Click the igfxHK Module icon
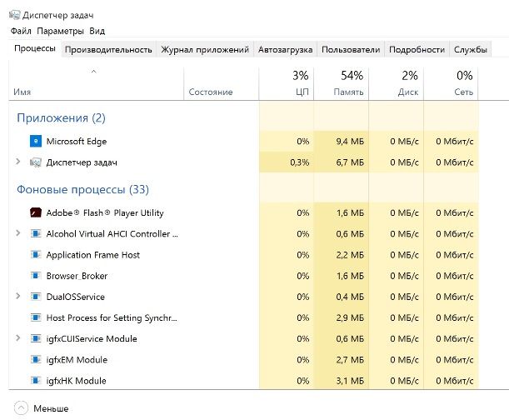The image size is (509, 420). pos(36,380)
